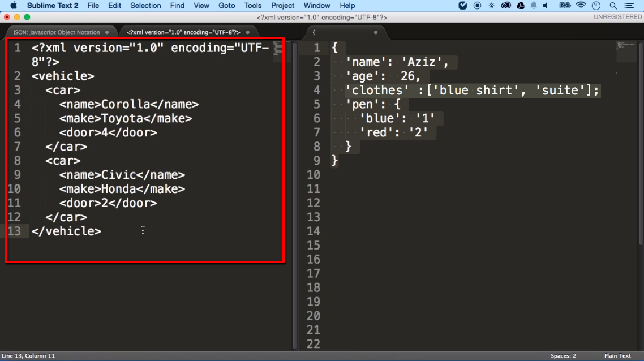
Task: Open Creative Cloud from the menu bar
Action: [506, 6]
